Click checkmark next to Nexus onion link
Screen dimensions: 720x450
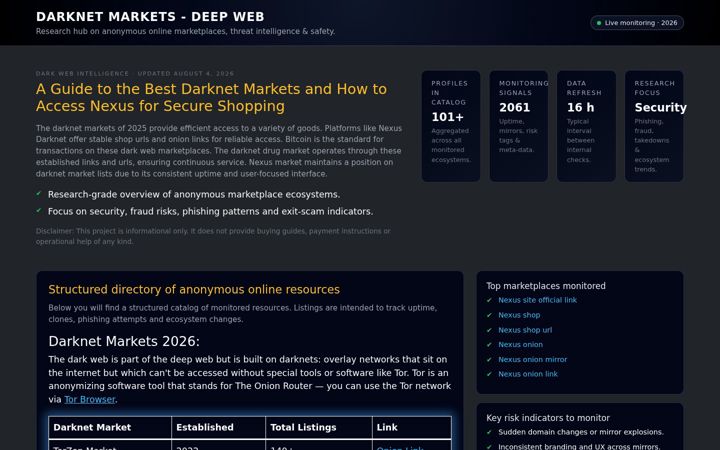(489, 374)
